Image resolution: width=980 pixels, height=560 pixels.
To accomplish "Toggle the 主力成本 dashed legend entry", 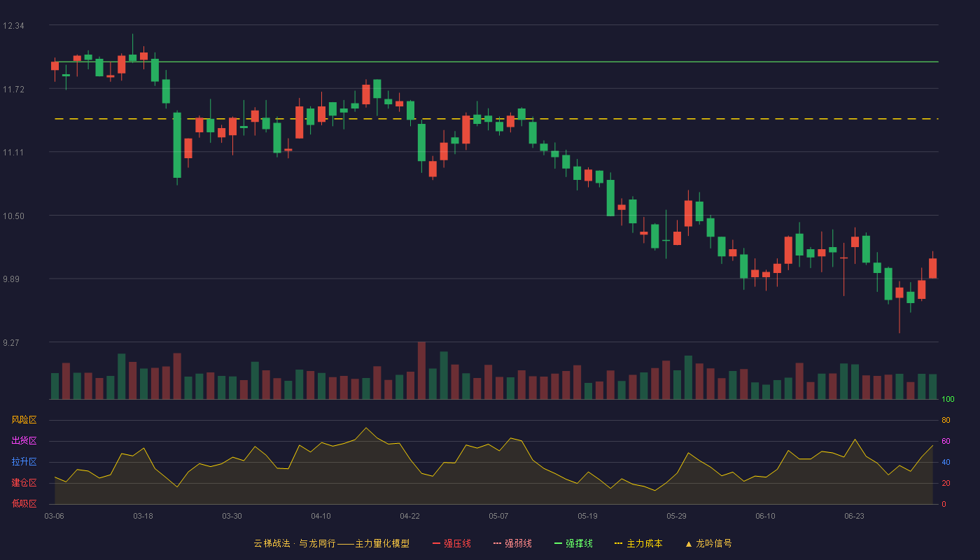I will (638, 543).
